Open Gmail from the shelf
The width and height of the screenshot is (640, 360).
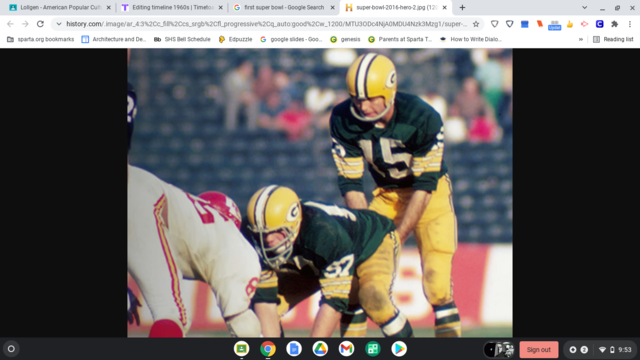tap(346, 349)
